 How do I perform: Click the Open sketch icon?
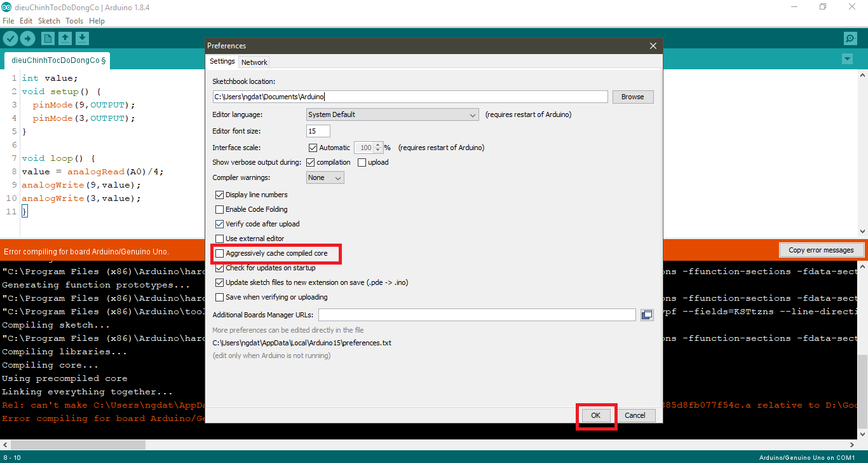(x=65, y=38)
